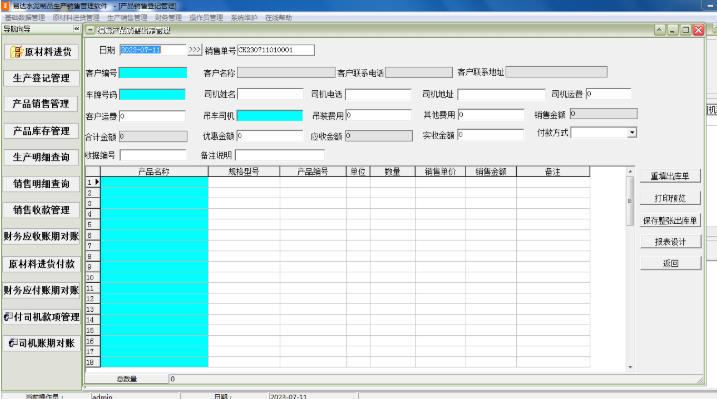The image size is (717, 399).
Task: Open 付司机款项管理 in the sidebar
Action: pos(42,317)
